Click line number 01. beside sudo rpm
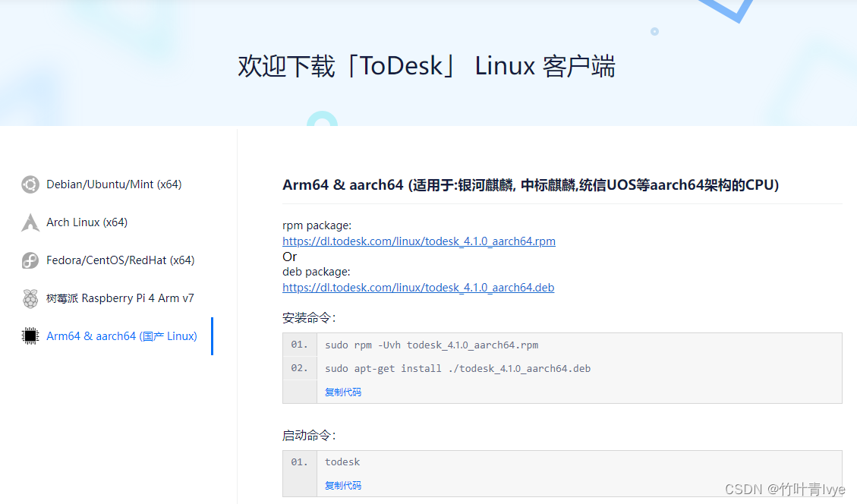This screenshot has height=504, width=857. [x=299, y=345]
